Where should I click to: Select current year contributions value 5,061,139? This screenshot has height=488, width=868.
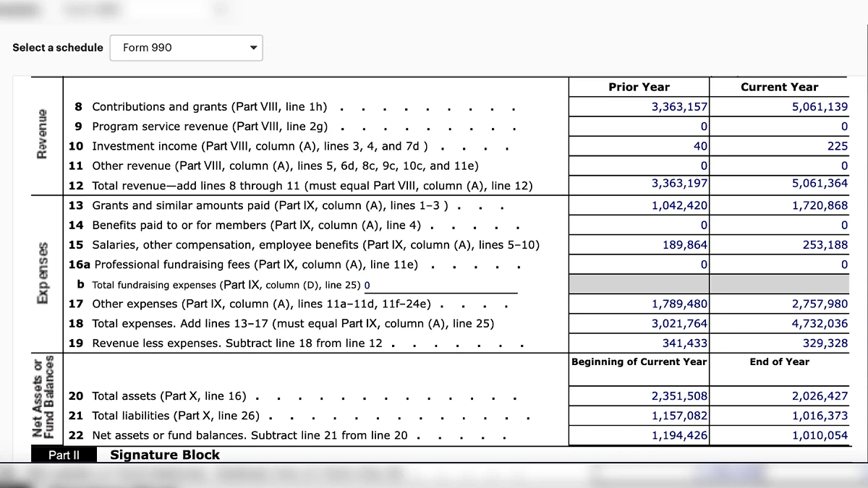click(x=820, y=107)
